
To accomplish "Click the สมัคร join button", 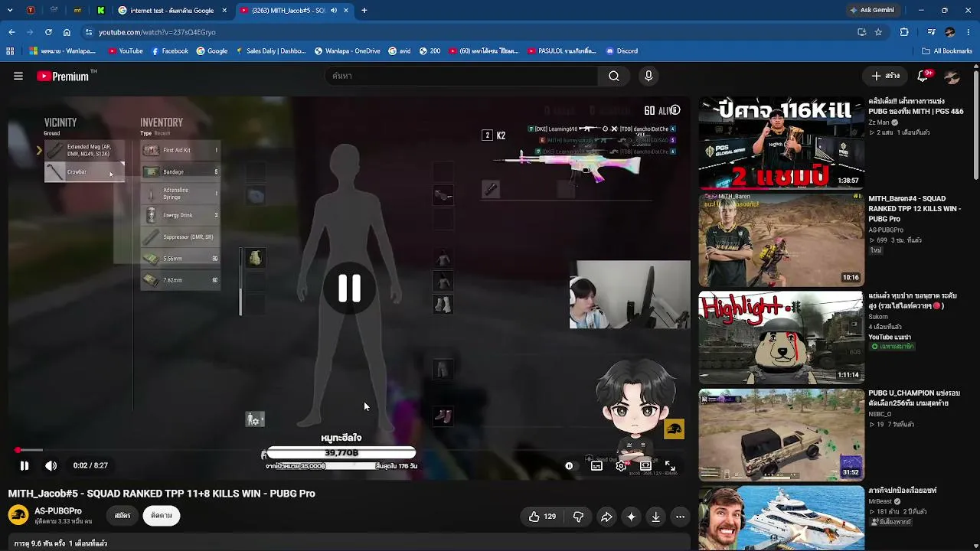I will (122, 516).
